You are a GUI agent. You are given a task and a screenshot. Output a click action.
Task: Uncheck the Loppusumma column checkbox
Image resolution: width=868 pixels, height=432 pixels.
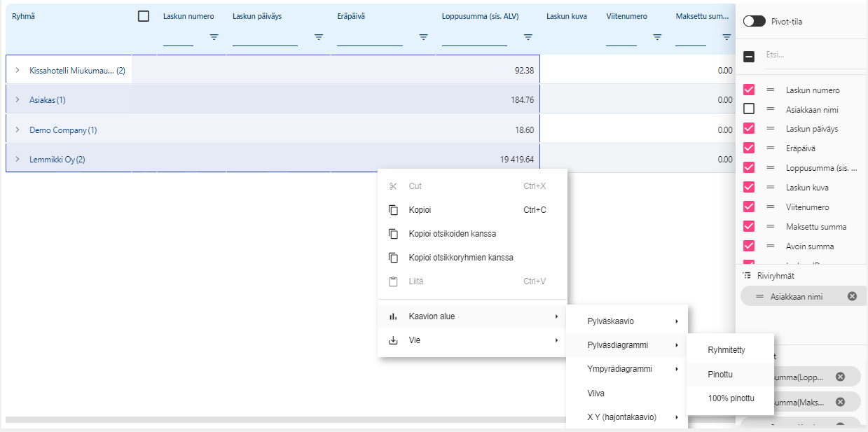[749, 168]
